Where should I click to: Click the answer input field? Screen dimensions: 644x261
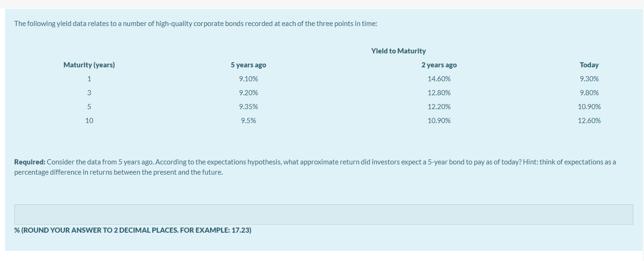[324, 215]
